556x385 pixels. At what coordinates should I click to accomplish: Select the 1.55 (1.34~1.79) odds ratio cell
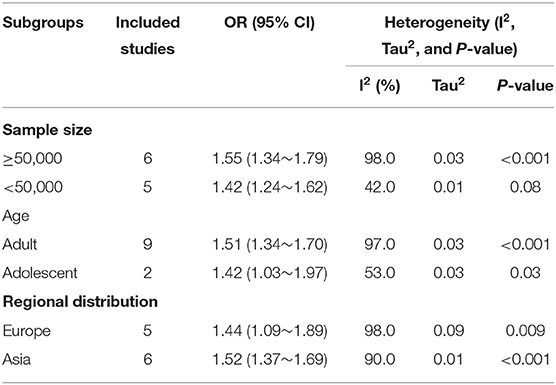click(270, 158)
